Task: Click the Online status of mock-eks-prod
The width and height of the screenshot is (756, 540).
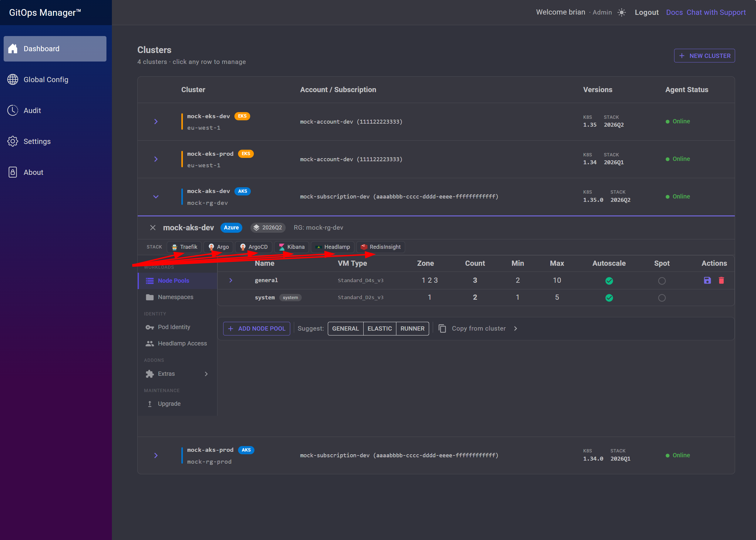Action: tap(677, 159)
